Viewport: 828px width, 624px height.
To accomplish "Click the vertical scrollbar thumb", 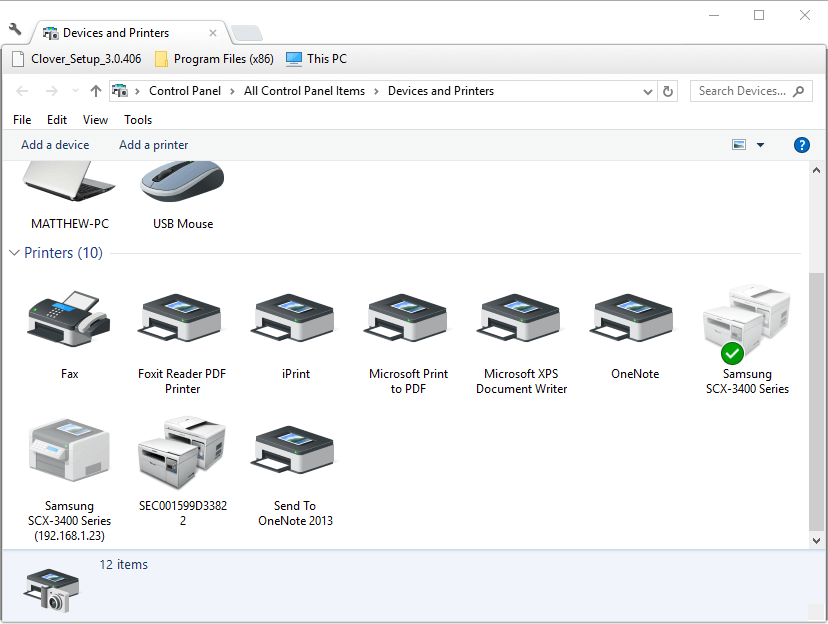I will coord(816,401).
